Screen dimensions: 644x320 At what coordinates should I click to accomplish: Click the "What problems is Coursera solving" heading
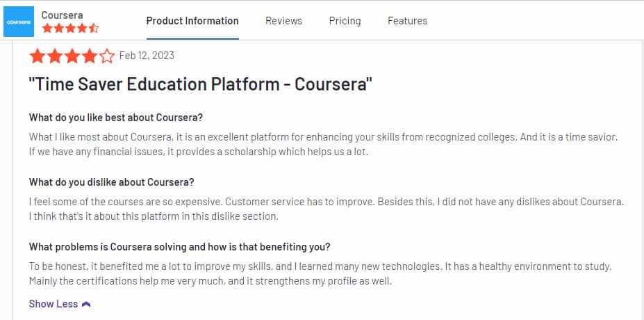click(x=179, y=247)
